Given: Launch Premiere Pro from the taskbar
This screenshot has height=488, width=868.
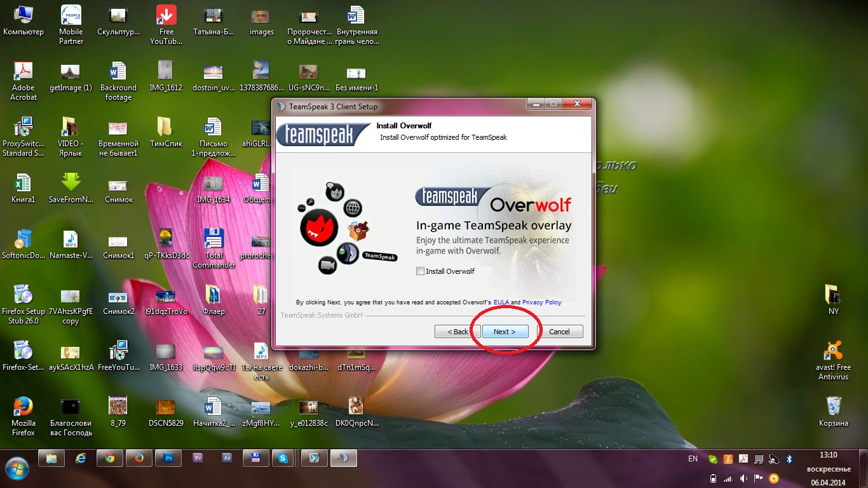Looking at the screenshot, I should (198, 457).
